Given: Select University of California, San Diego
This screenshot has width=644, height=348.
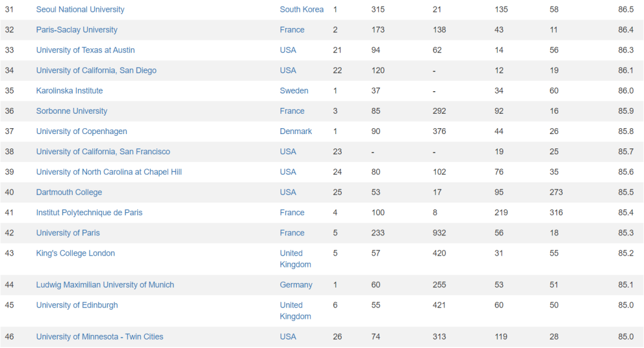Looking at the screenshot, I should pyautogui.click(x=96, y=70).
